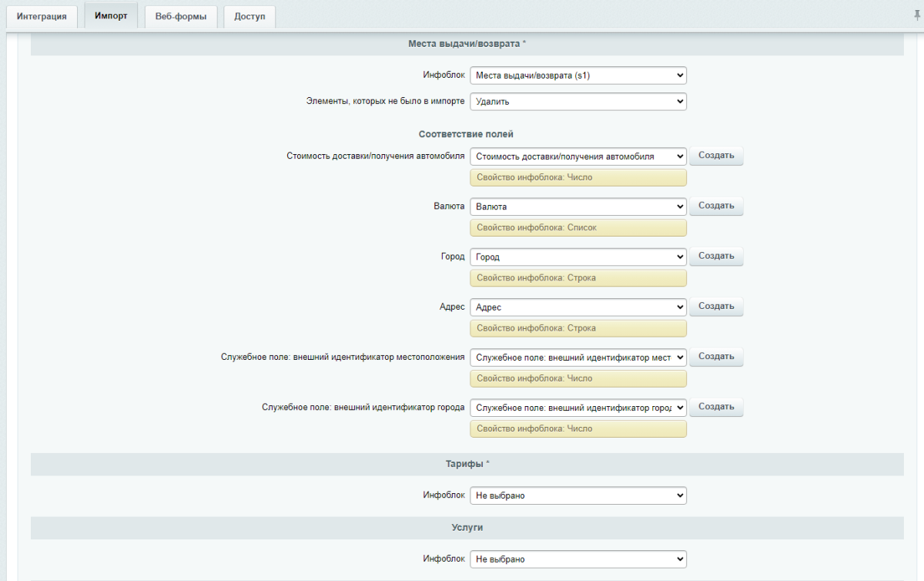Open the Валюта field mapping dropdown
The width and height of the screenshot is (924, 581).
tap(577, 206)
